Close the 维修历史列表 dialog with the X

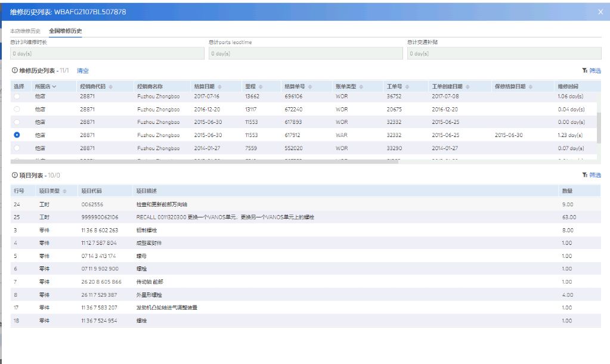(600, 12)
